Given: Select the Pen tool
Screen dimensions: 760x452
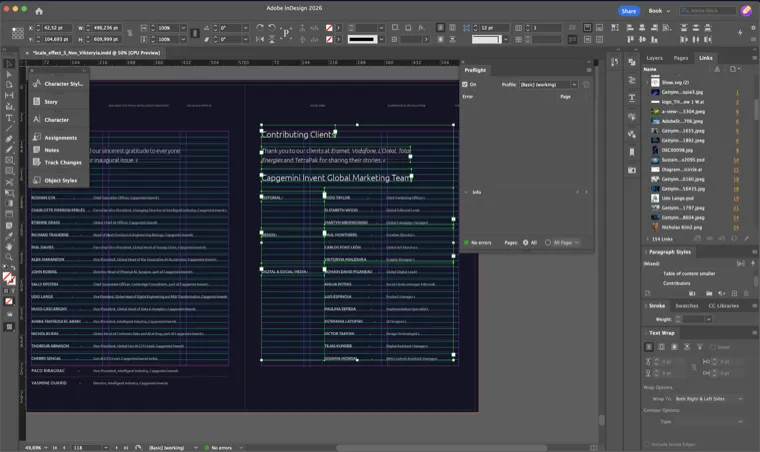Looking at the screenshot, I should (9, 139).
